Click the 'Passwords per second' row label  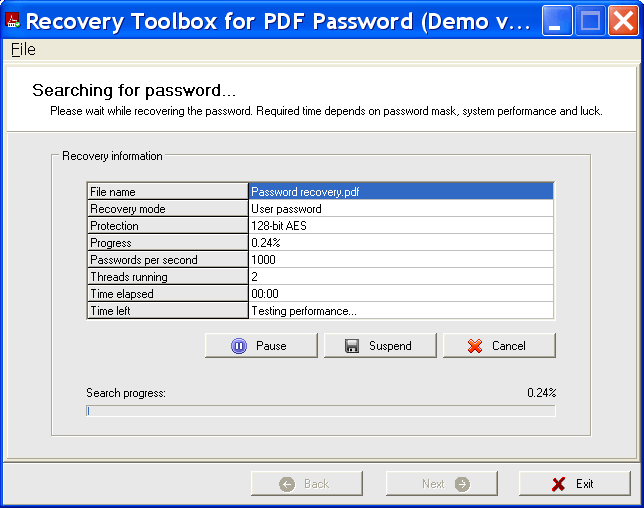pos(168,260)
